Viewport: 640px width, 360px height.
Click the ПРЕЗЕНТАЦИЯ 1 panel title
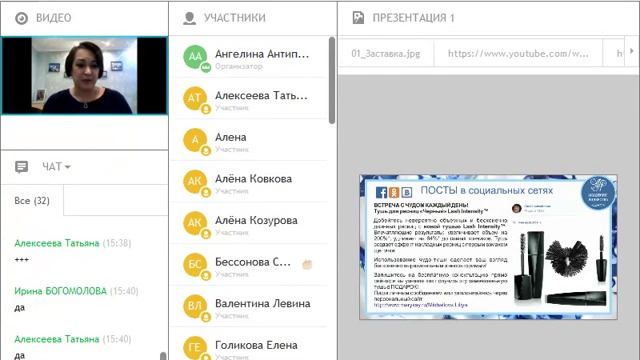click(x=413, y=18)
